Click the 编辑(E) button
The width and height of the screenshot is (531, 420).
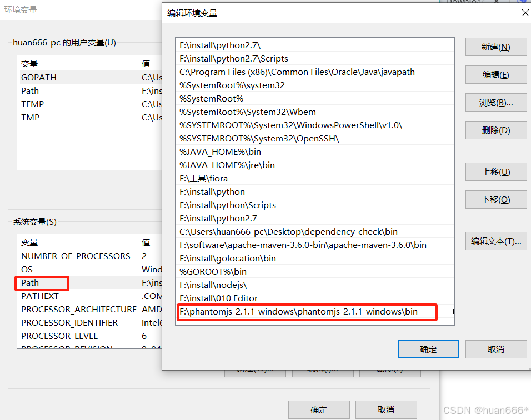[x=496, y=75]
